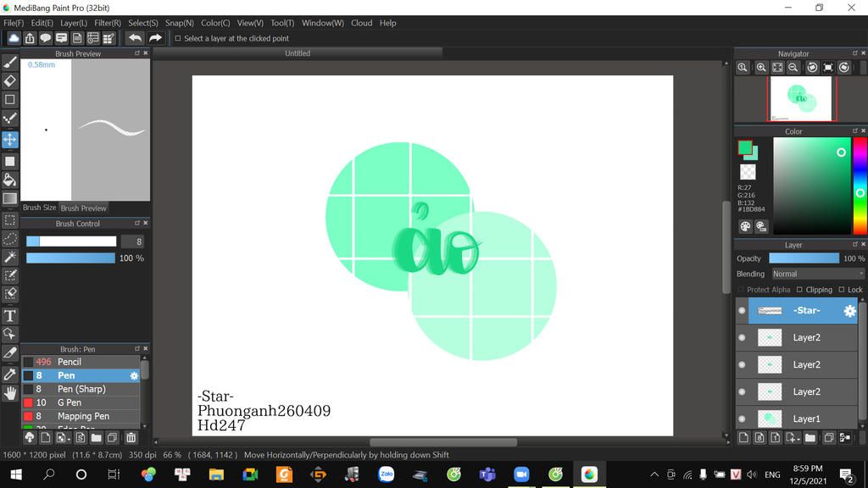Click the cloud icon in top toolbar
The width and height of the screenshot is (868, 488).
(14, 38)
